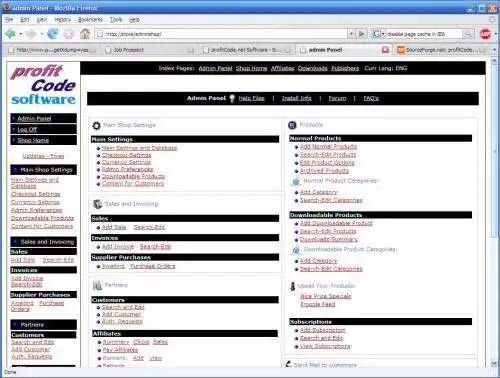Open the search engine selector dropdown

coord(383,34)
